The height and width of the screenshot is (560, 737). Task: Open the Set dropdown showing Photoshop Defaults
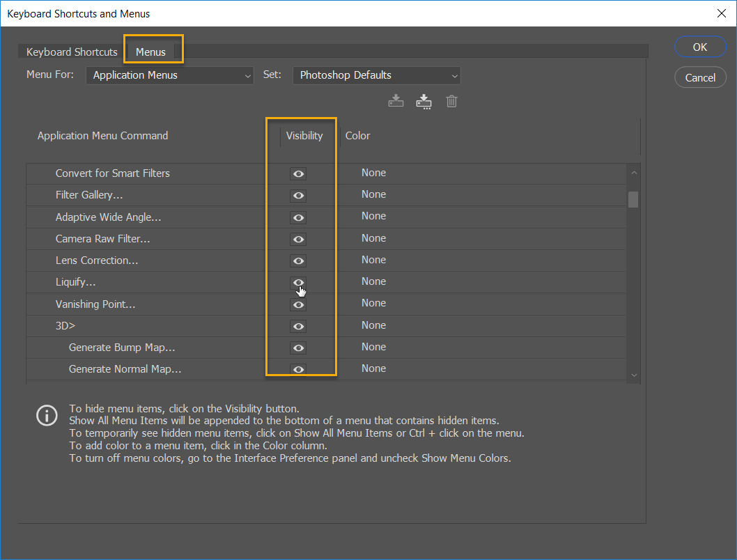pos(376,75)
